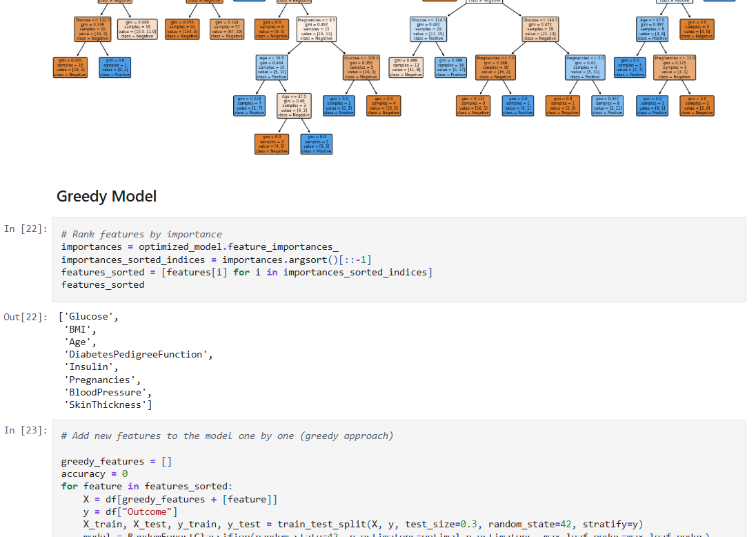Click the Greedy Model heading

point(106,196)
